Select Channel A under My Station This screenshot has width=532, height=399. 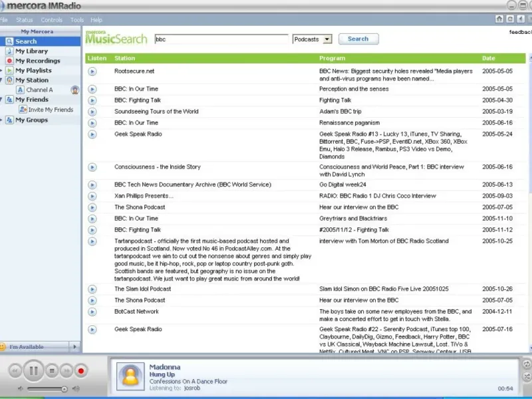[39, 90]
